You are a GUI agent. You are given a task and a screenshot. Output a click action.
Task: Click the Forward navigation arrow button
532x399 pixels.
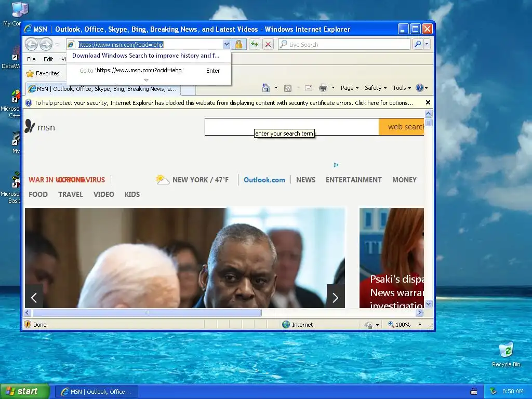pos(46,44)
